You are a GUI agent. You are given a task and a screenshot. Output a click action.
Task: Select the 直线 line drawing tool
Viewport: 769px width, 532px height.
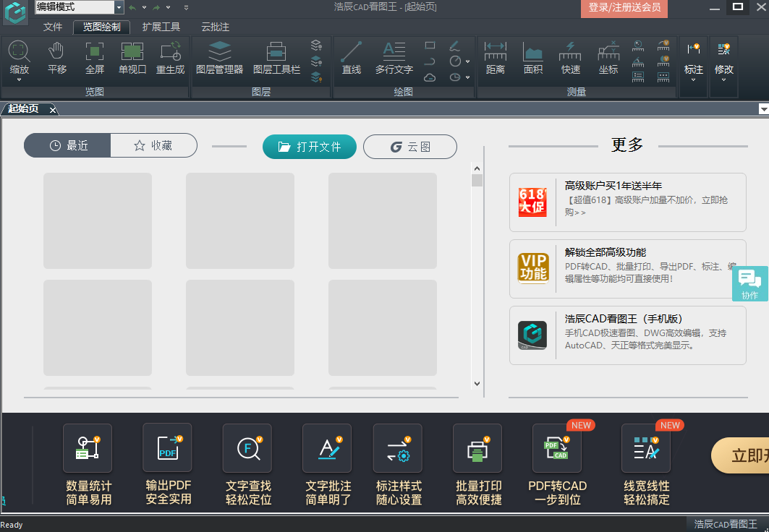tap(351, 58)
